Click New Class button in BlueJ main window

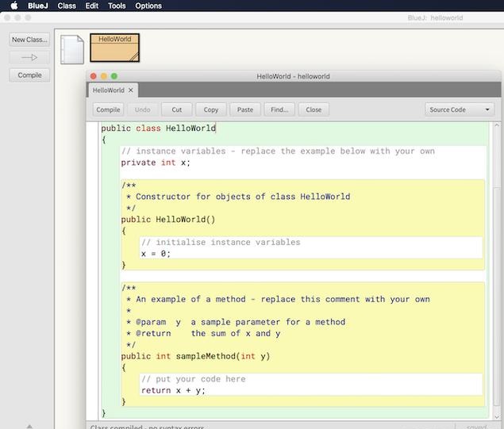(29, 40)
